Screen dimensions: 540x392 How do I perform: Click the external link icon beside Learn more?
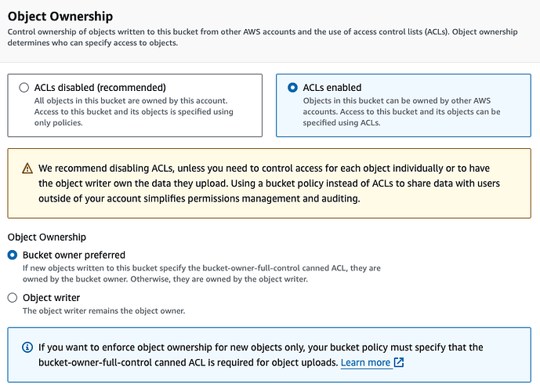point(399,362)
